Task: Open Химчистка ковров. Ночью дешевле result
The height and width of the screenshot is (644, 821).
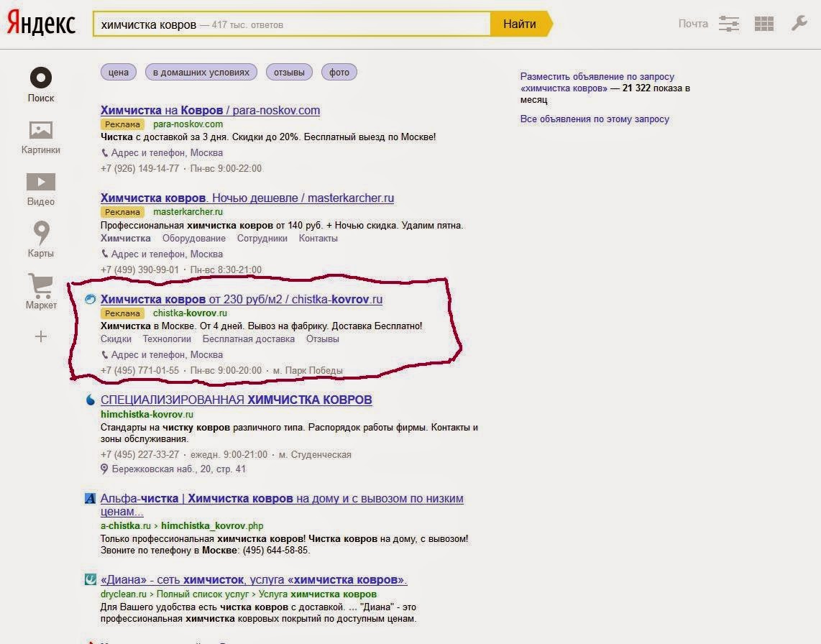Action: pos(247,198)
